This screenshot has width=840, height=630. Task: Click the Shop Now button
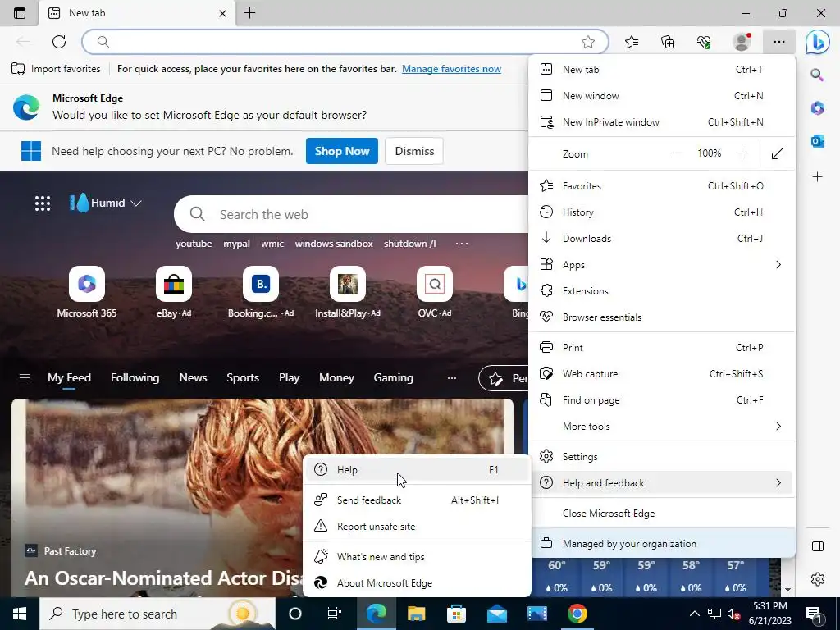[342, 151]
